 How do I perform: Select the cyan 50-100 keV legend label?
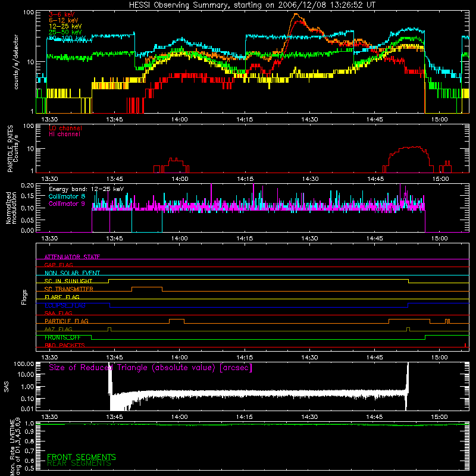pos(67,38)
